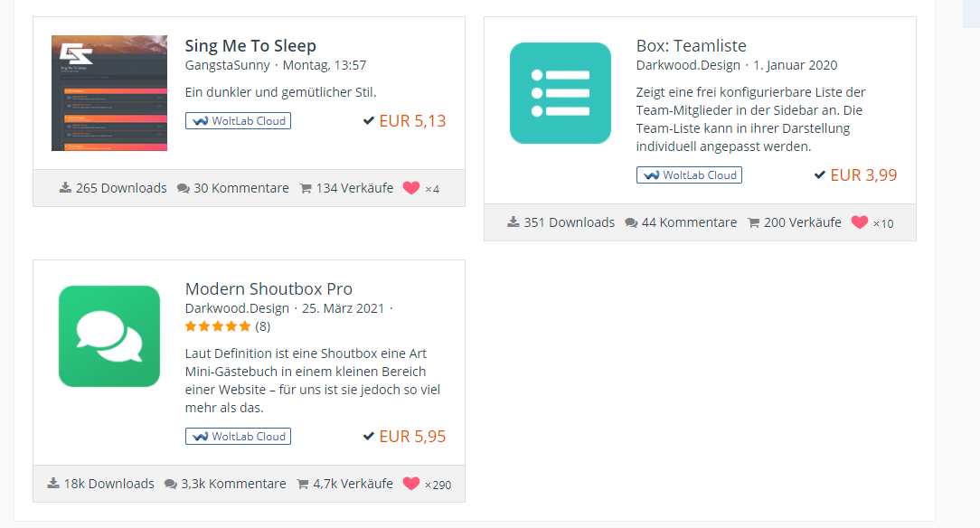Click the green Shoutbox chat bubbles icon
Image resolution: width=980 pixels, height=528 pixels.
point(109,336)
